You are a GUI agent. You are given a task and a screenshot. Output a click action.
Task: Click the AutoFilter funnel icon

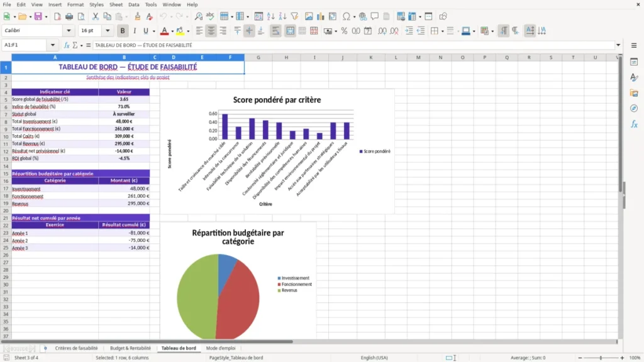[x=294, y=16]
